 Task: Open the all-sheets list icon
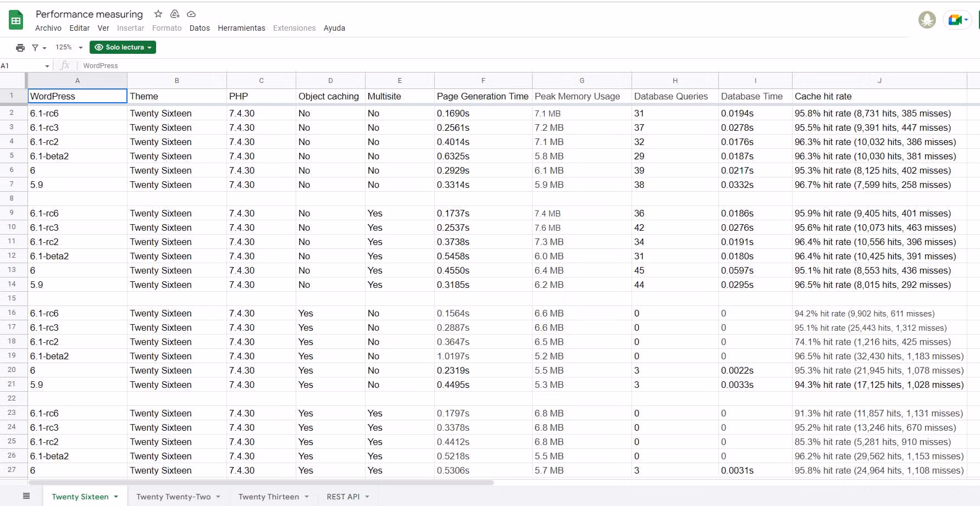click(x=26, y=496)
